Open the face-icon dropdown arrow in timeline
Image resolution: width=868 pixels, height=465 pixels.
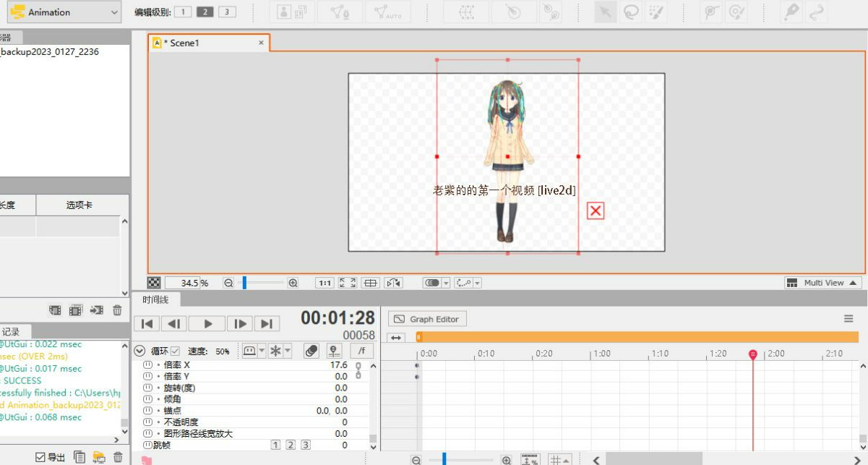(x=262, y=351)
